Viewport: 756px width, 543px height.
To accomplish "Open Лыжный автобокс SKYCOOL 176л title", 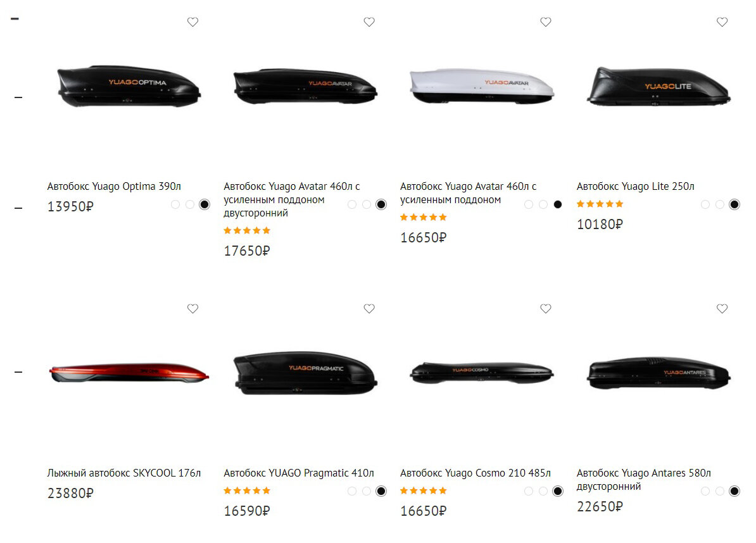I will pos(124,473).
